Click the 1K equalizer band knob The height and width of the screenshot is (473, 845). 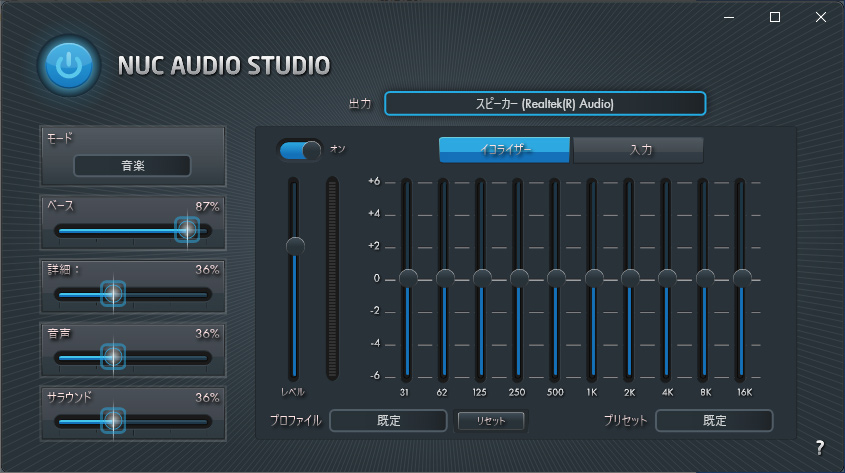tap(594, 278)
